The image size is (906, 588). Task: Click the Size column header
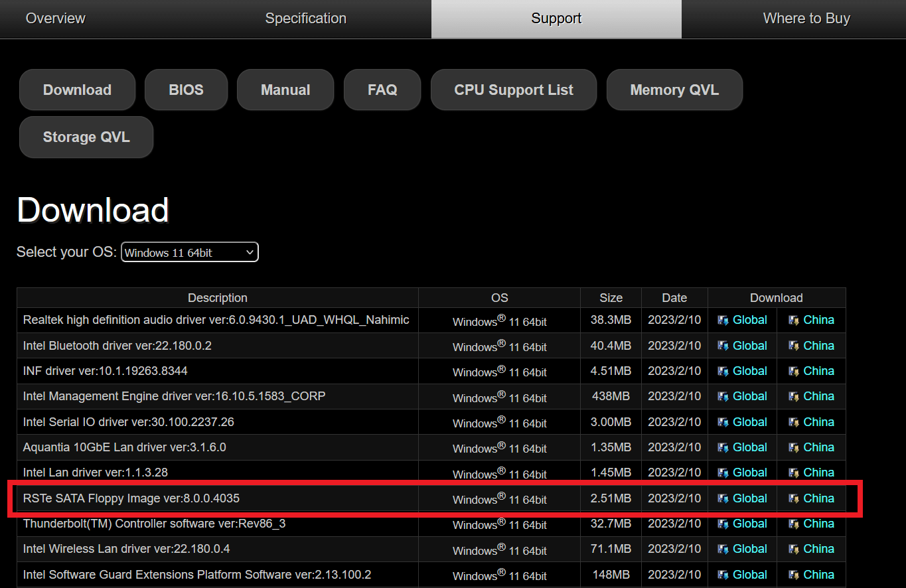[611, 298]
